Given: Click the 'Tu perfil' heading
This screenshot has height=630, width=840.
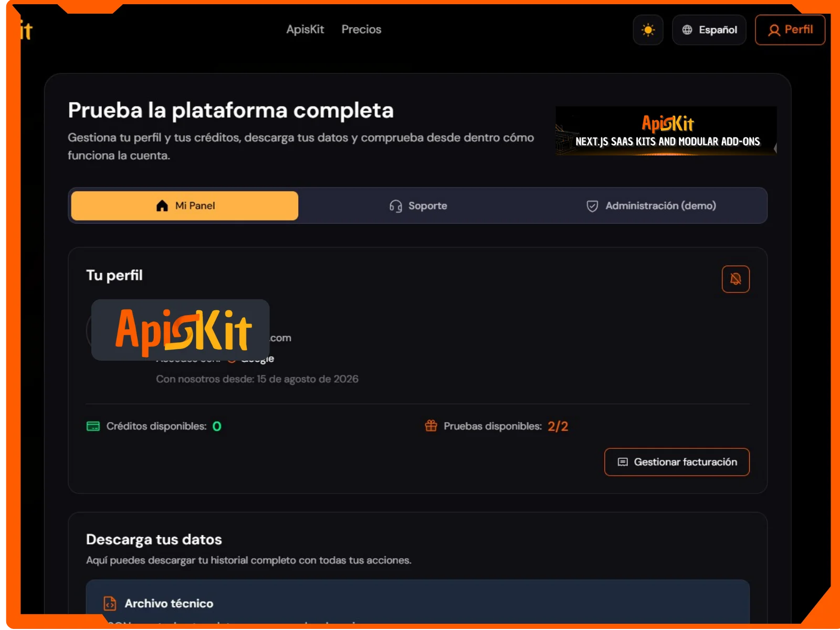Looking at the screenshot, I should click(x=114, y=276).
